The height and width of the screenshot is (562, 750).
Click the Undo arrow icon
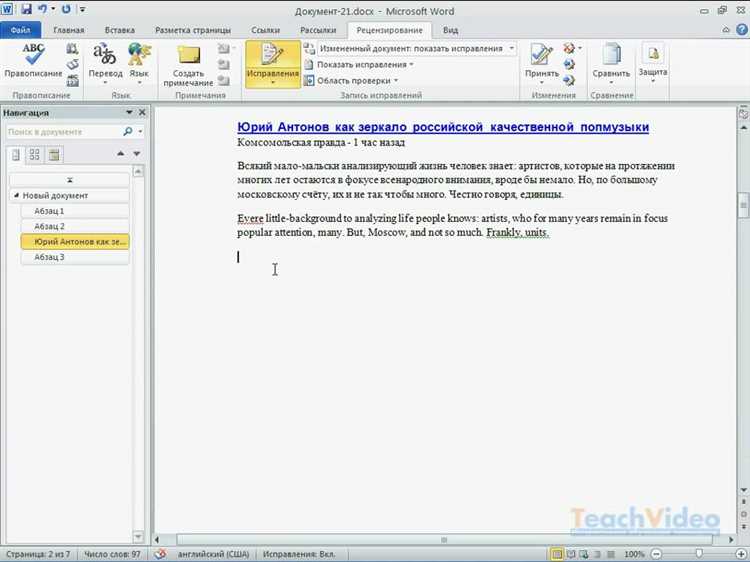[43, 9]
